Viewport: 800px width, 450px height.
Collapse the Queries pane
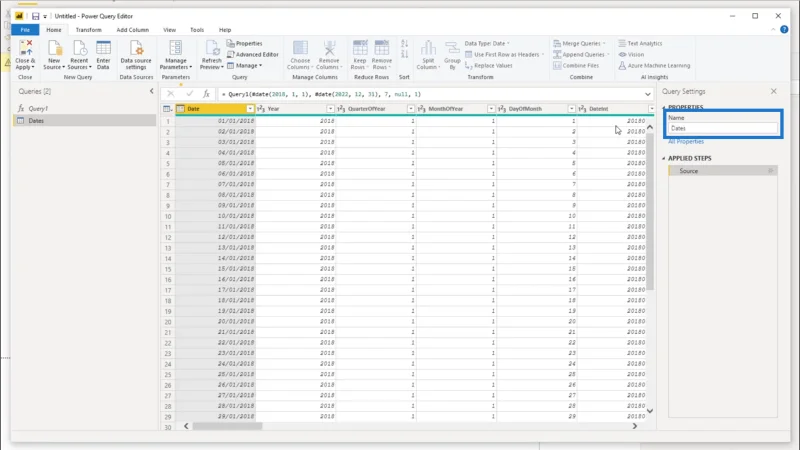tap(152, 91)
